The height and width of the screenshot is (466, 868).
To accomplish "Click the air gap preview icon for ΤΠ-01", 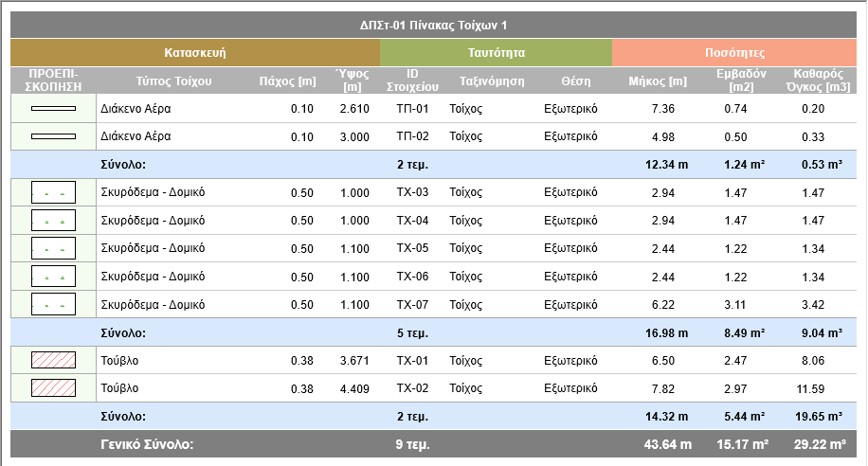I will click(x=53, y=109).
